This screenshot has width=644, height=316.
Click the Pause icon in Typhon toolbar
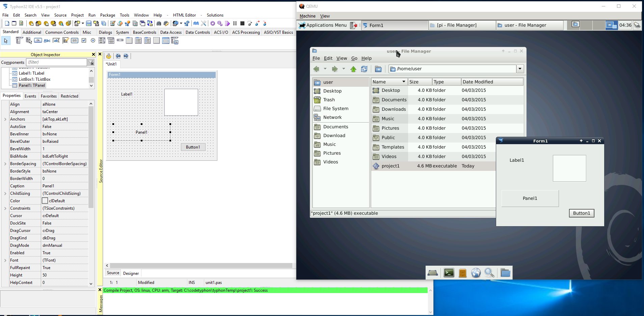tap(235, 23)
